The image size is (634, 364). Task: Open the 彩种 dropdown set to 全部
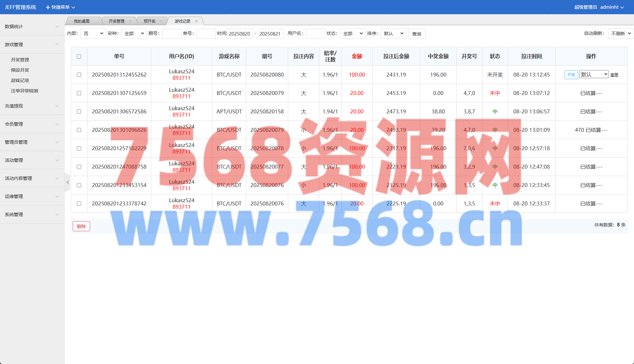134,34
